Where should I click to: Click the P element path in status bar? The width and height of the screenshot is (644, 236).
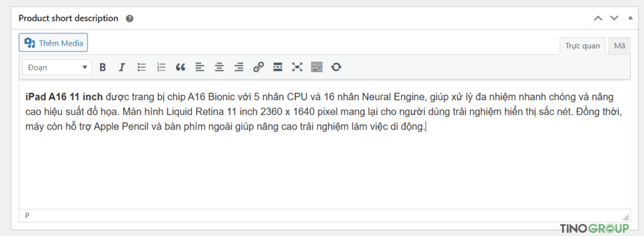(x=27, y=215)
